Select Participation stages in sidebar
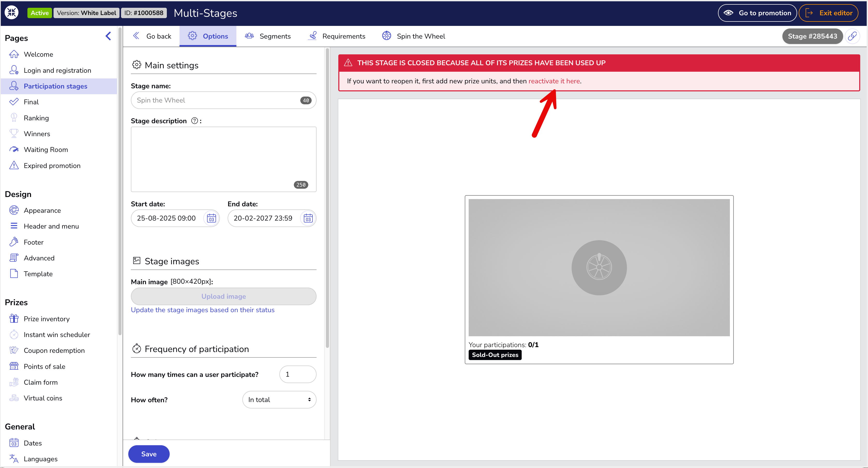 coord(59,86)
